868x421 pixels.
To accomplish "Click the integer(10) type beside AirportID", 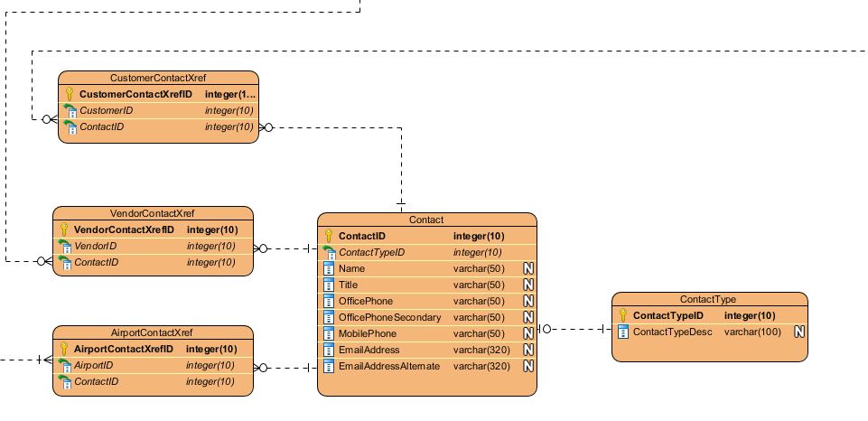I will pos(210,366).
